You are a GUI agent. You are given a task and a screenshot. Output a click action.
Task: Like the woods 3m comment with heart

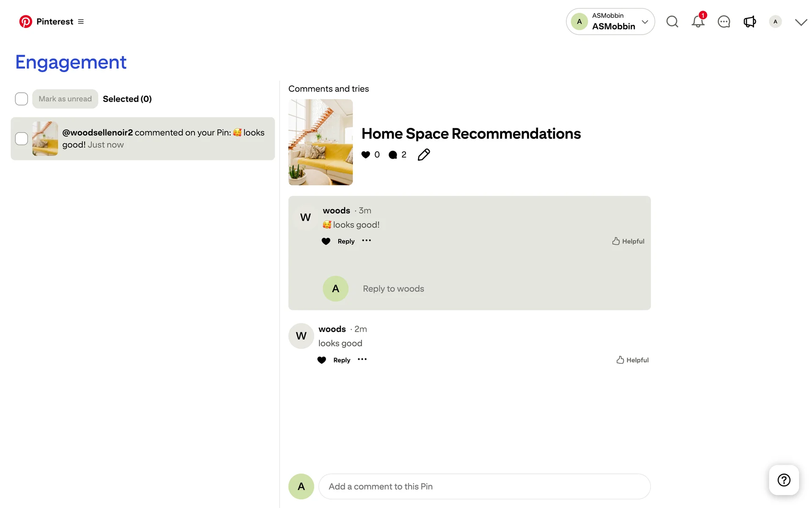(326, 241)
